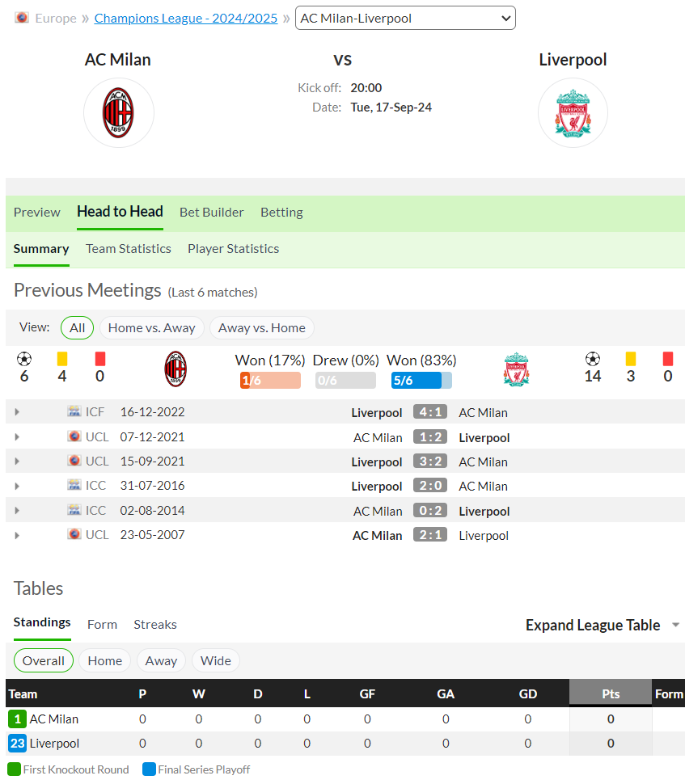The height and width of the screenshot is (784, 685).
Task: Open Champions League - 2024/2025 link
Action: [x=186, y=18]
